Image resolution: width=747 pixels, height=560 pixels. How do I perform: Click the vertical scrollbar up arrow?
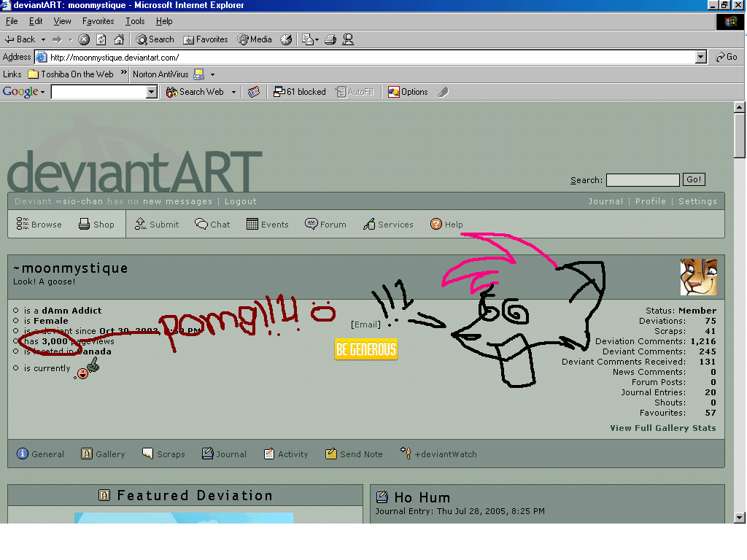point(740,108)
